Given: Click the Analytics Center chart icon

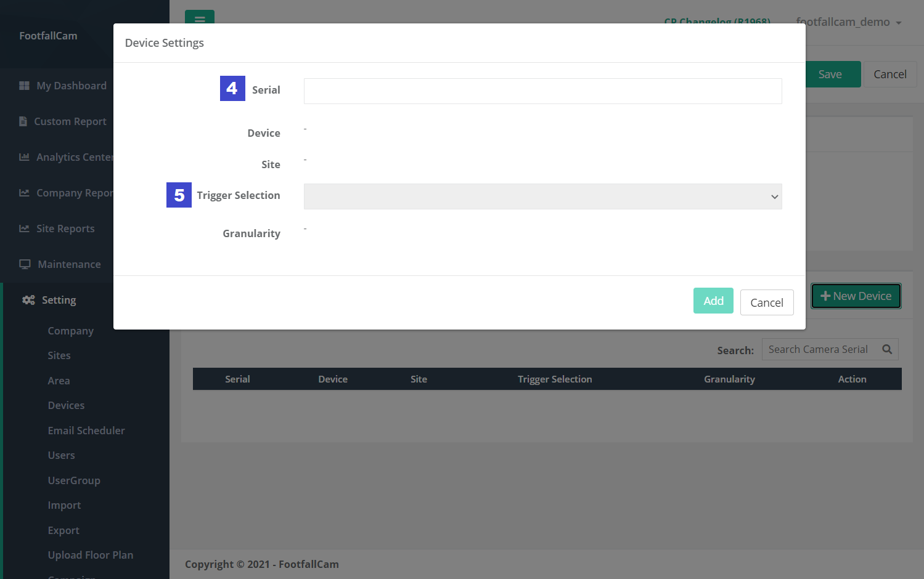Looking at the screenshot, I should pos(24,157).
